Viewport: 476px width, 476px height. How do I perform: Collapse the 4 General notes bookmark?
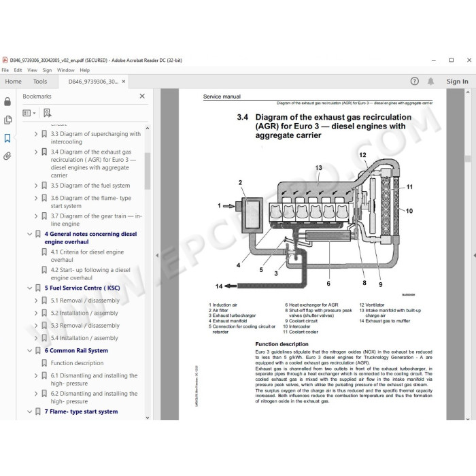(30, 234)
